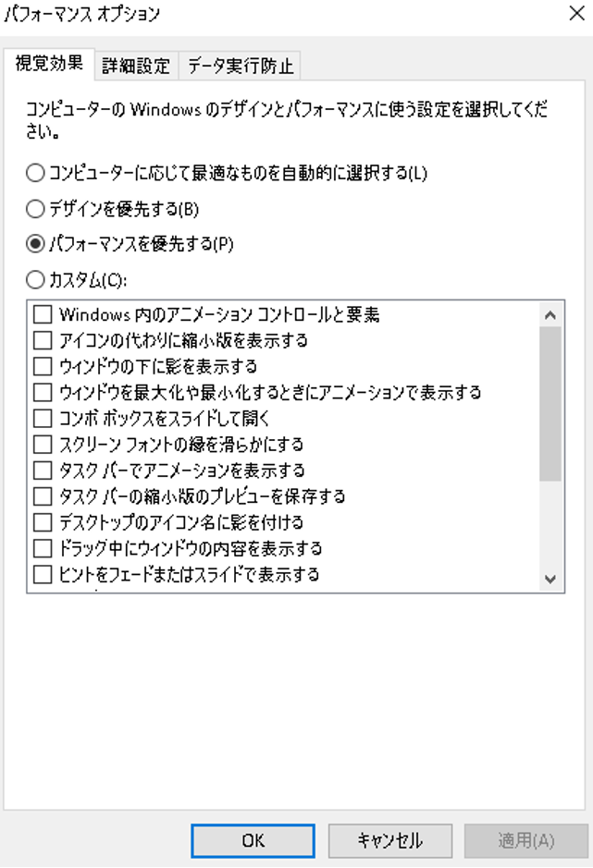Toggle タスク バーでアニメーションを表示する checkbox
The height and width of the screenshot is (868, 593).
[43, 471]
